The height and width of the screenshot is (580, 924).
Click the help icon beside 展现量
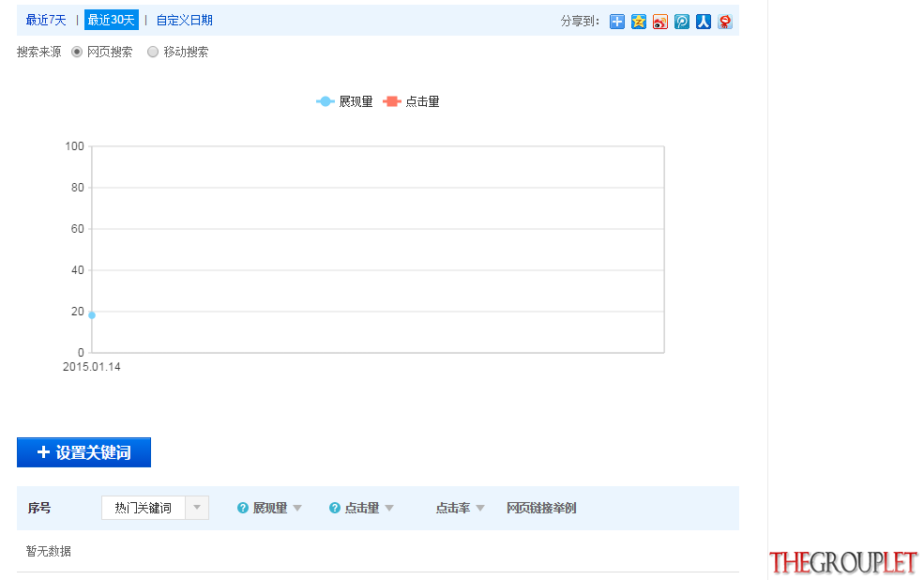coord(242,508)
